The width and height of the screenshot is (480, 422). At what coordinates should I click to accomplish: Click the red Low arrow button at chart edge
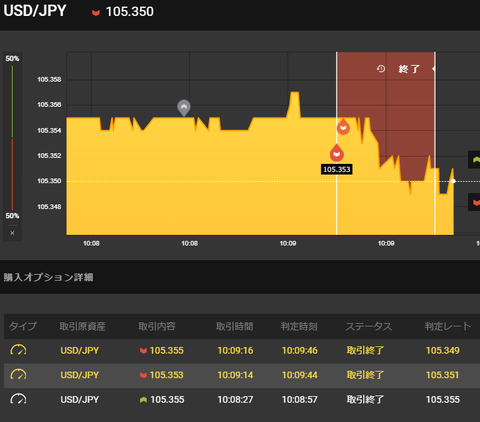click(475, 202)
